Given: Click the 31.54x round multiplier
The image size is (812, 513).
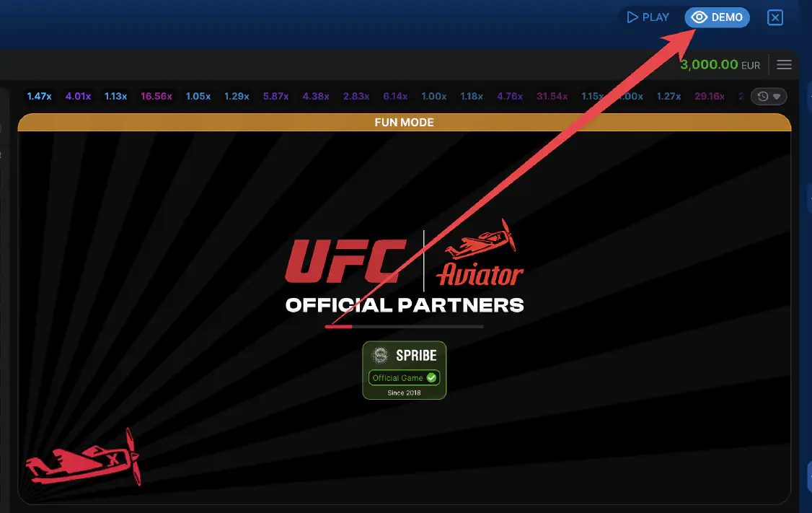Looking at the screenshot, I should pyautogui.click(x=552, y=97).
